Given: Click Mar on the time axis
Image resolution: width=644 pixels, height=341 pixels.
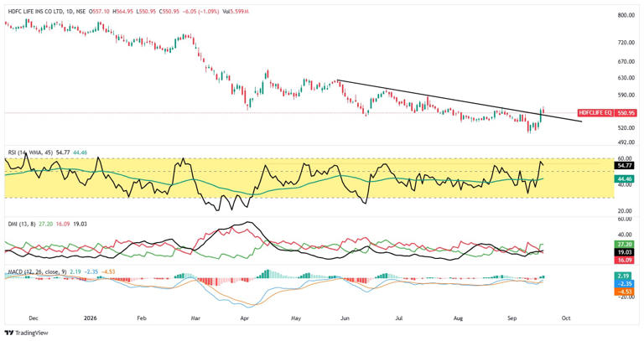Looking at the screenshot, I should [195, 318].
